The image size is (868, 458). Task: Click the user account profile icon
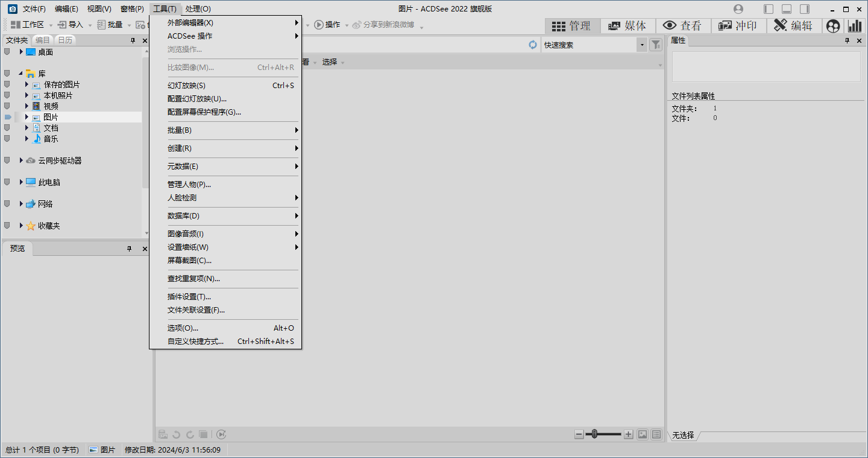click(738, 9)
